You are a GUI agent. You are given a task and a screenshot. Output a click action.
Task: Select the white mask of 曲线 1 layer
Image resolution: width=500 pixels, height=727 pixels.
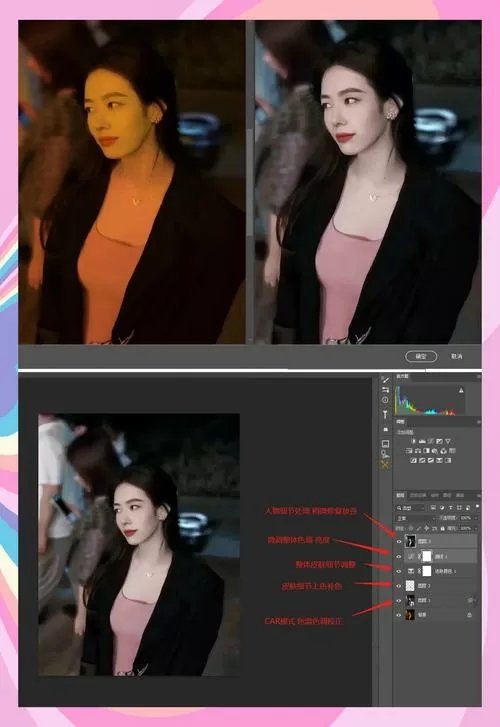pos(427,556)
